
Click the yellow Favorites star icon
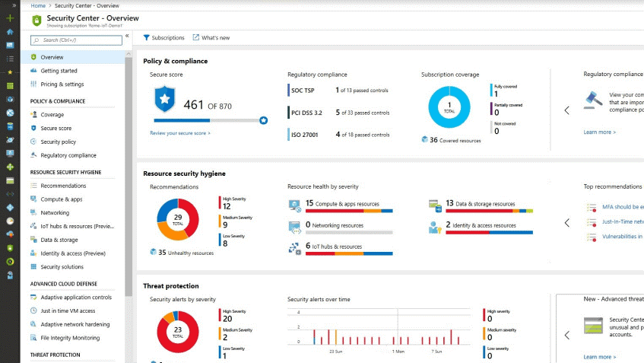pyautogui.click(x=11, y=72)
